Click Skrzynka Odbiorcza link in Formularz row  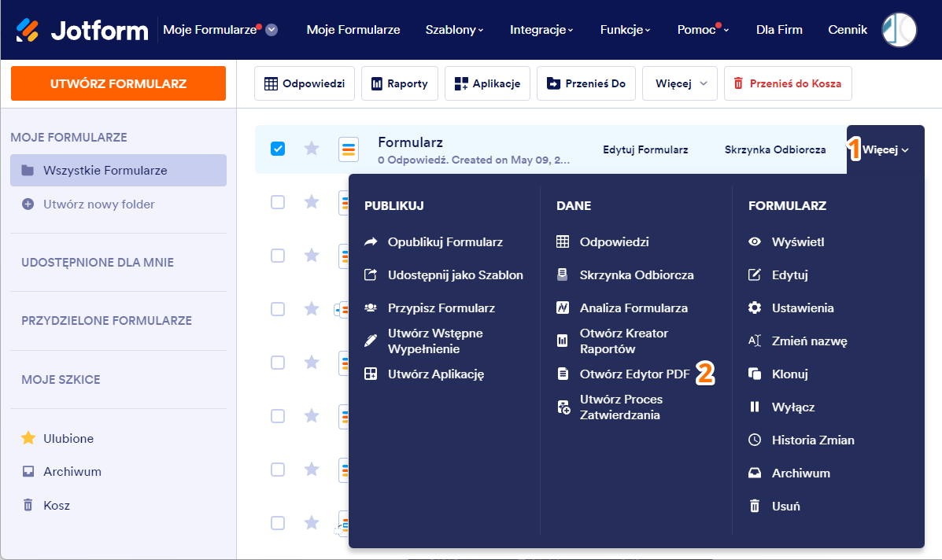[775, 149]
